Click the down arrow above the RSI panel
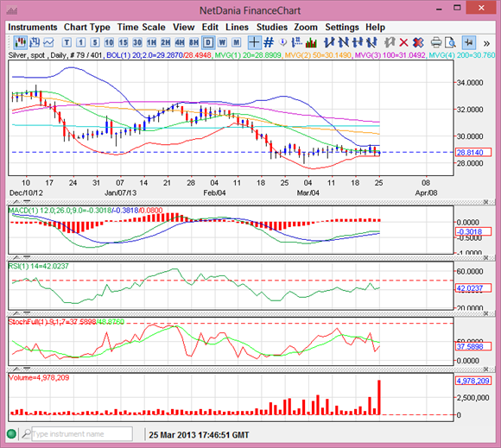 (x=27, y=257)
